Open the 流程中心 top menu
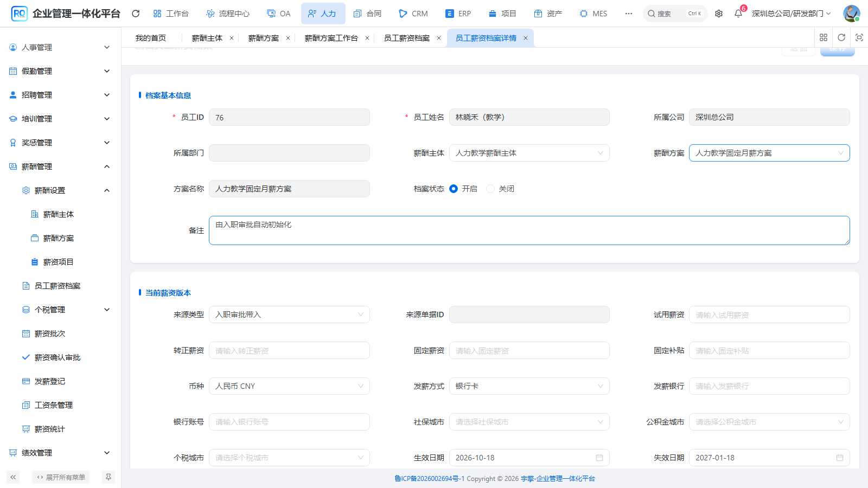This screenshot has height=488, width=868. pos(228,14)
